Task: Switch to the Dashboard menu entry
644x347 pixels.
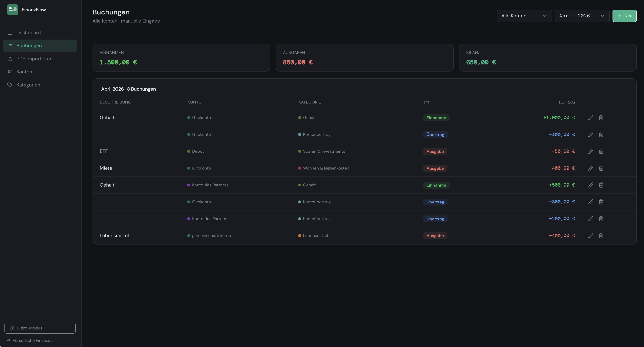Action: (x=29, y=32)
